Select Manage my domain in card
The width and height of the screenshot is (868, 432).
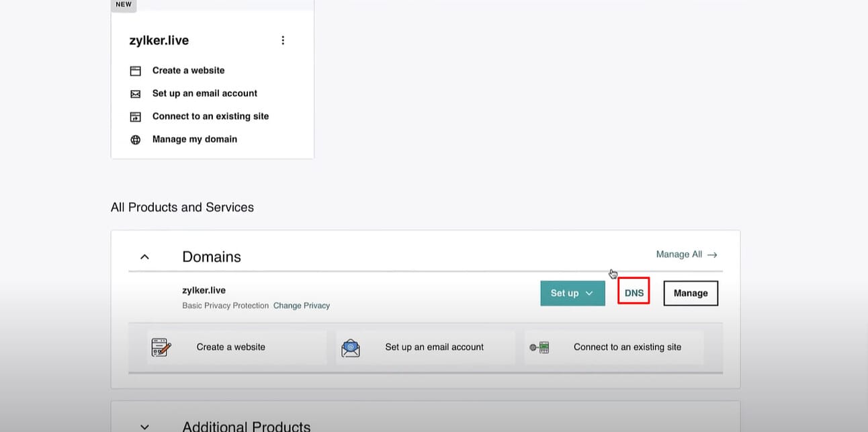pyautogui.click(x=195, y=139)
